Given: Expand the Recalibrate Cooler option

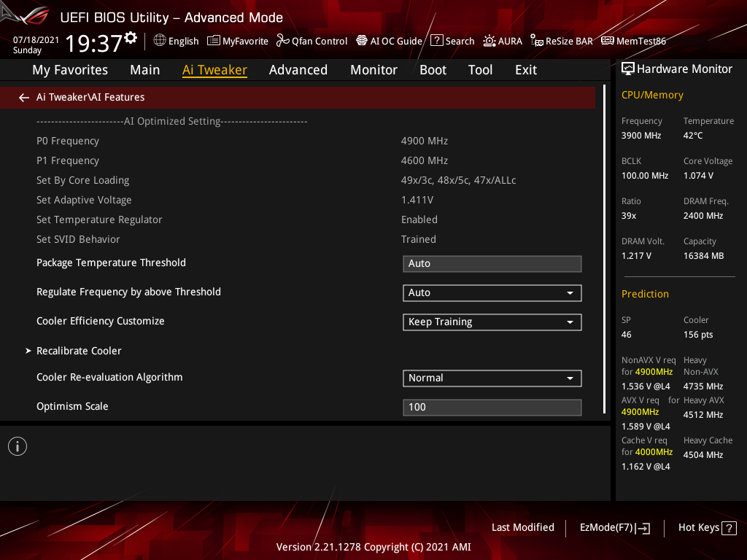Looking at the screenshot, I should (x=79, y=351).
